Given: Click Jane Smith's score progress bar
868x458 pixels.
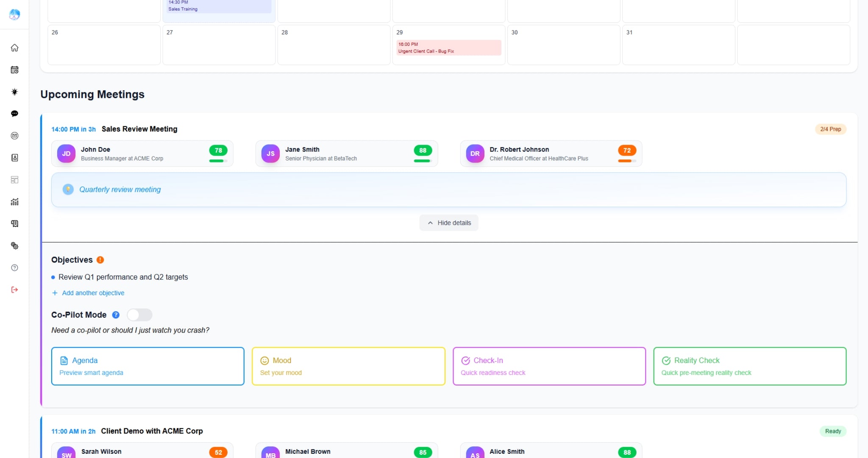Looking at the screenshot, I should (422, 161).
